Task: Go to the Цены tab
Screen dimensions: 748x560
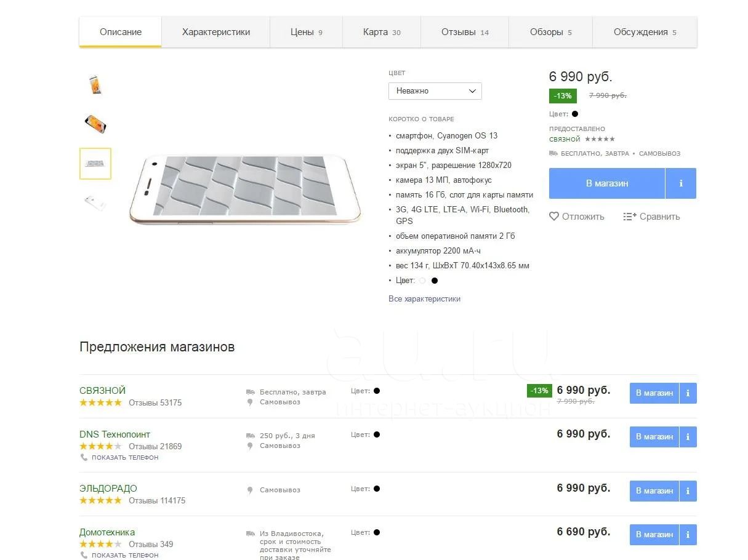Action: [x=306, y=32]
